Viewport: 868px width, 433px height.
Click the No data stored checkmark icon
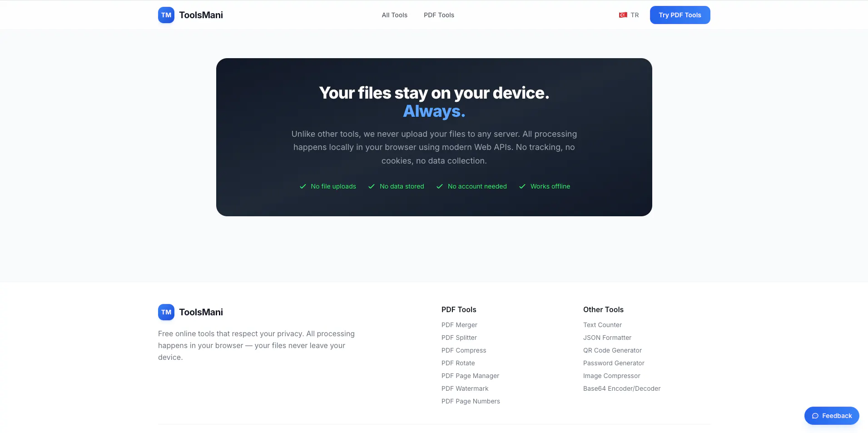(x=372, y=186)
